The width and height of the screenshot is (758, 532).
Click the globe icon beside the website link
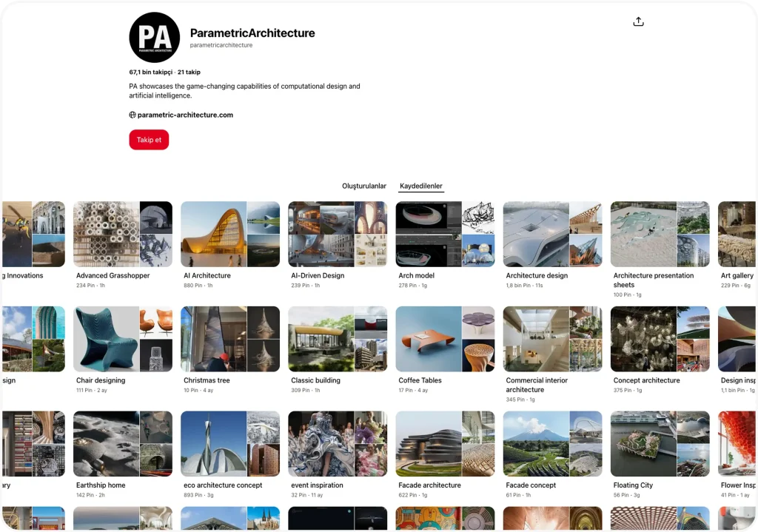coord(133,115)
